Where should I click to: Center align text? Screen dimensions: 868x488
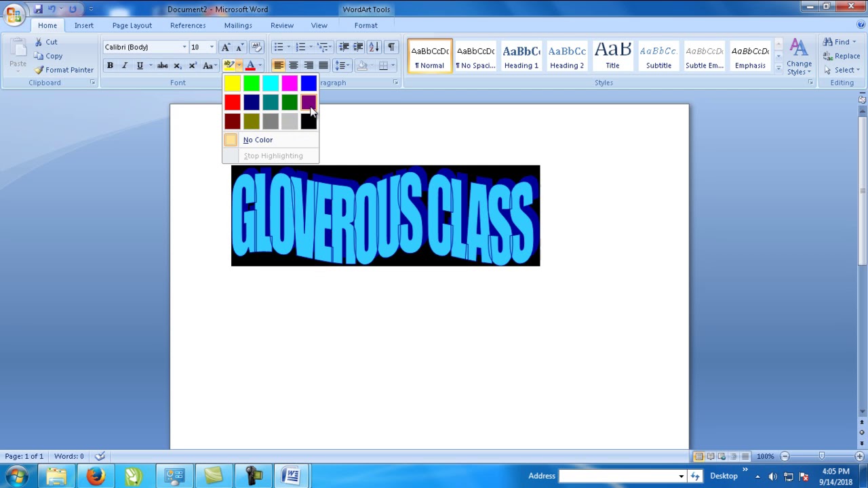tap(294, 66)
